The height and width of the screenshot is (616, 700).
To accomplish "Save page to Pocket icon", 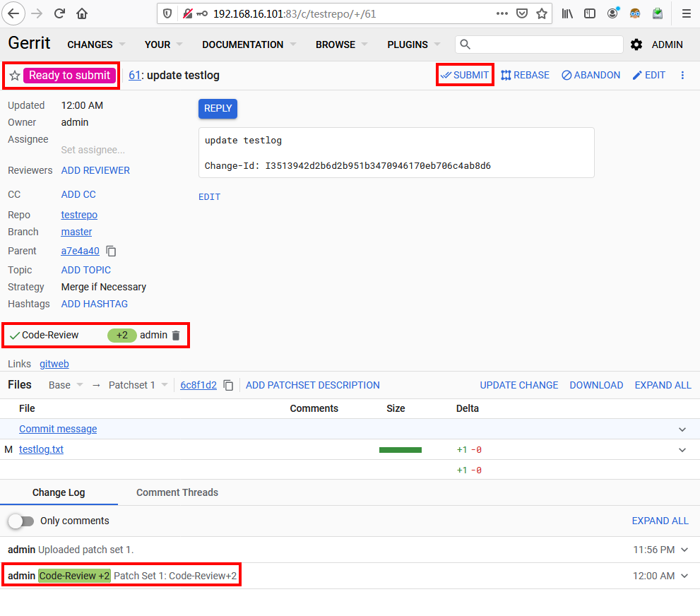I will click(522, 13).
